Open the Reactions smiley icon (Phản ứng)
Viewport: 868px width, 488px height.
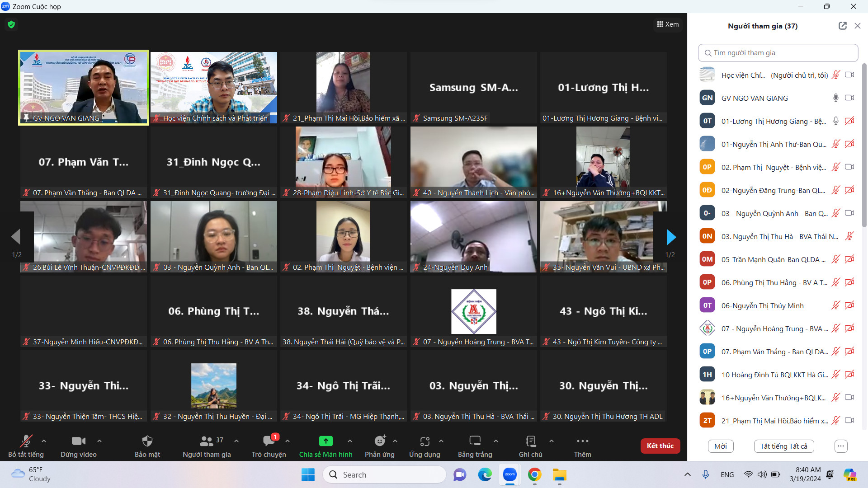pos(380,441)
